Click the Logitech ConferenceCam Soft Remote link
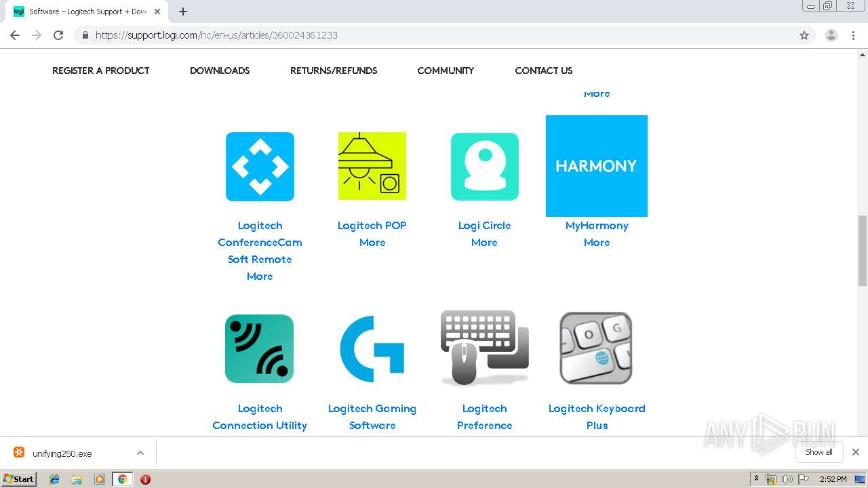This screenshot has height=488, width=868. point(260,243)
